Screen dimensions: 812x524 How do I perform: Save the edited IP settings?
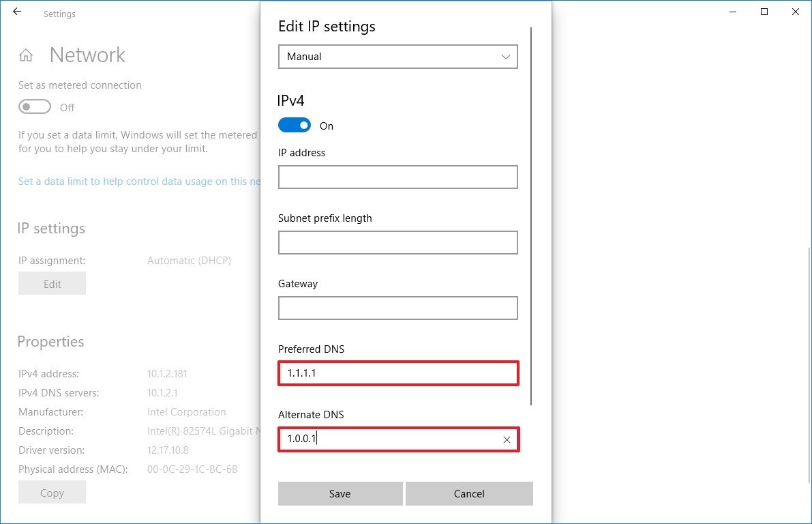pos(340,493)
